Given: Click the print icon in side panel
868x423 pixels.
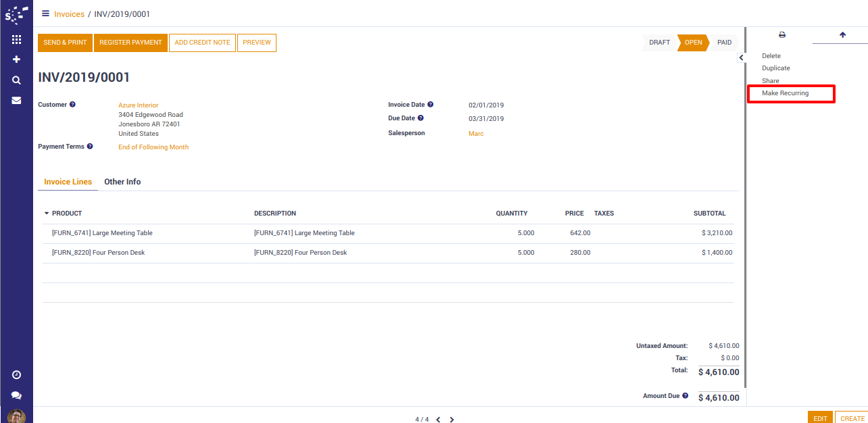Looking at the screenshot, I should pos(782,35).
